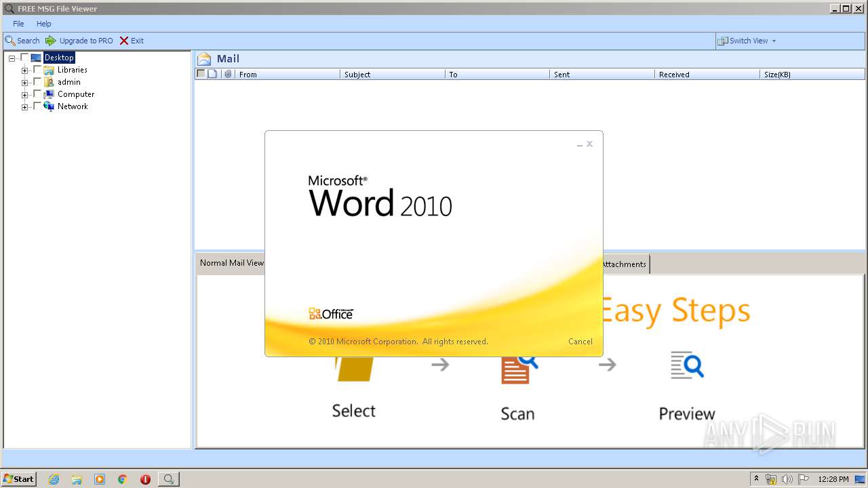Sort mail list by To column

coord(497,75)
